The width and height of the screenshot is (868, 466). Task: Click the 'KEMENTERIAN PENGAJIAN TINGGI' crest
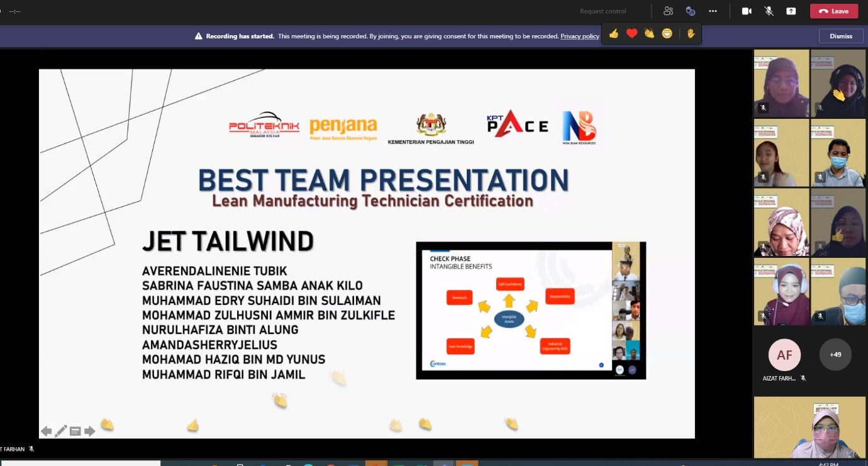(431, 129)
